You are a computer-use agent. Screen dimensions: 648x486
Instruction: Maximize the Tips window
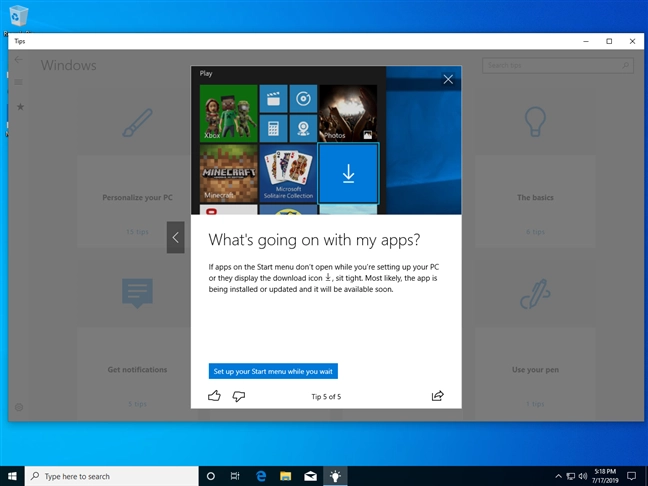click(609, 41)
